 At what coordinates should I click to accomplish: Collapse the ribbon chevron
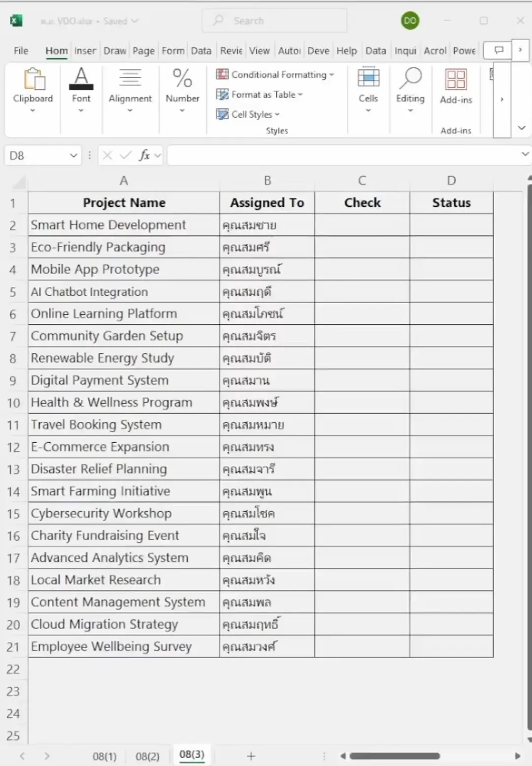pyautogui.click(x=522, y=128)
